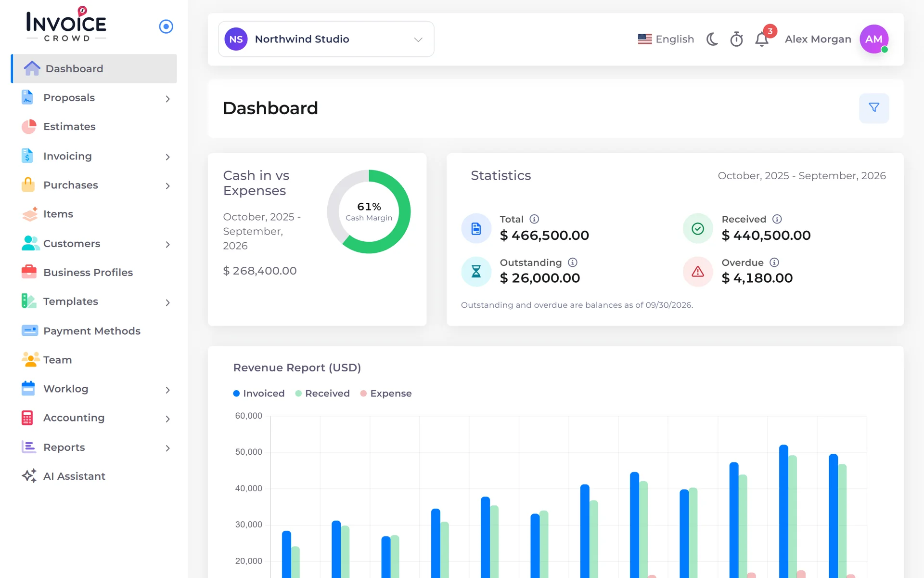The image size is (924, 578).
Task: Click the Invoice Crowd logo
Action: click(x=66, y=24)
